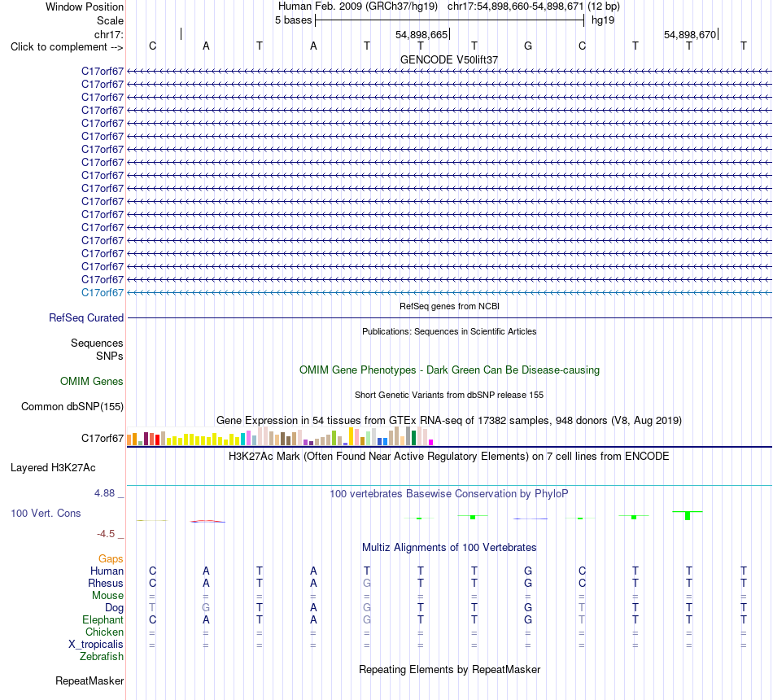773x700 pixels.
Task: Click the 'OMIM Genes' track label
Action: coord(92,381)
